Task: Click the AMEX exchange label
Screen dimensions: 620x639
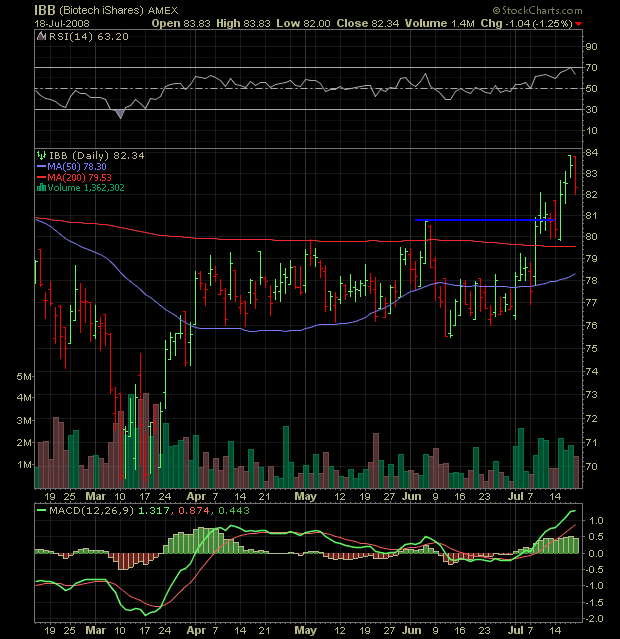Action: 163,11
